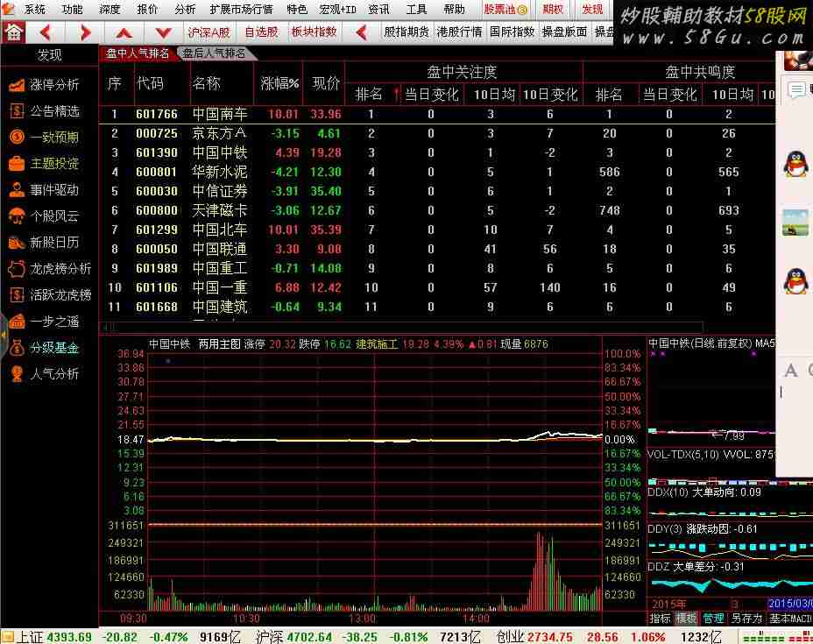813x644 pixels.
Task: Select the 中国南车 stock name
Action: pyautogui.click(x=220, y=114)
